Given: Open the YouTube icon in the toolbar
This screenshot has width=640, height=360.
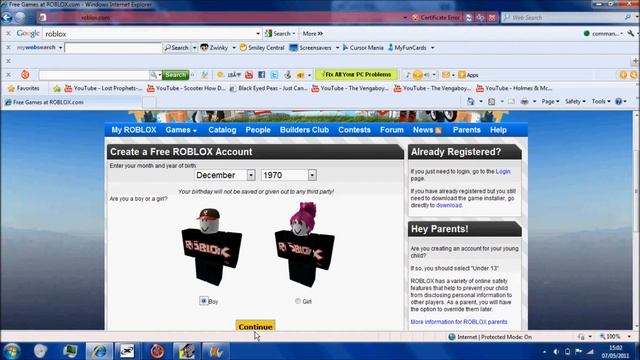Looking at the screenshot, I should pos(249,75).
